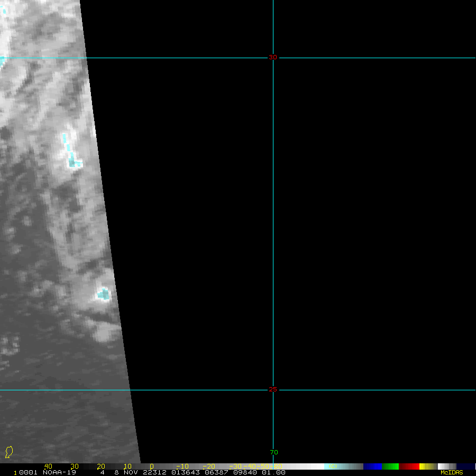The height and width of the screenshot is (476, 476).
Task: Click the -20 value on temperature scale
Action: [x=208, y=466]
